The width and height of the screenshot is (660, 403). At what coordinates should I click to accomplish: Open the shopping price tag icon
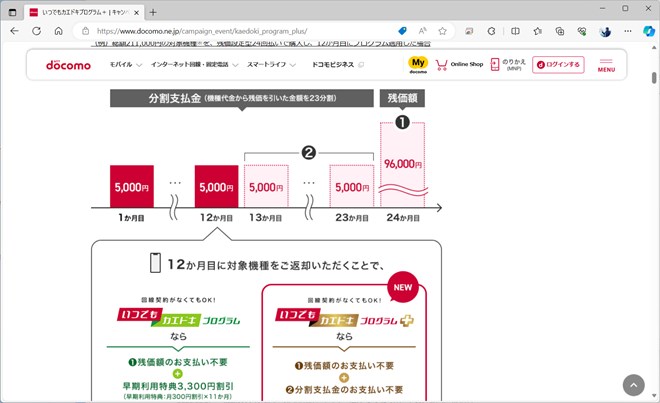(x=402, y=31)
